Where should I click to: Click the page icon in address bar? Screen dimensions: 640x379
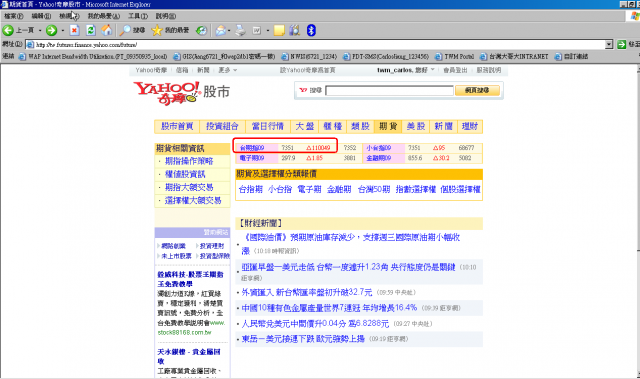point(30,44)
